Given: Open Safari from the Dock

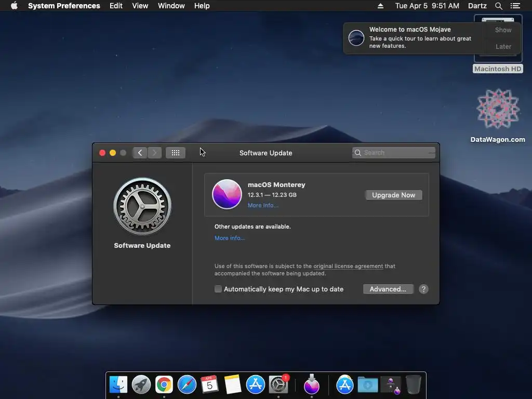Looking at the screenshot, I should [x=187, y=385].
